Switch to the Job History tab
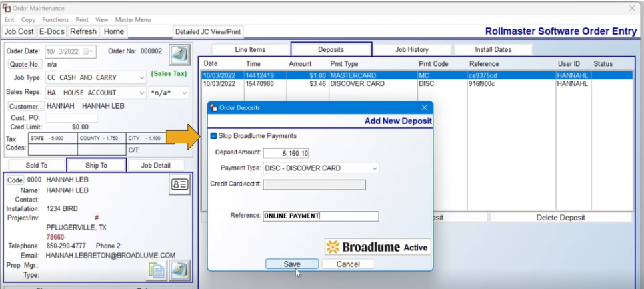The width and height of the screenshot is (644, 289). tap(412, 50)
